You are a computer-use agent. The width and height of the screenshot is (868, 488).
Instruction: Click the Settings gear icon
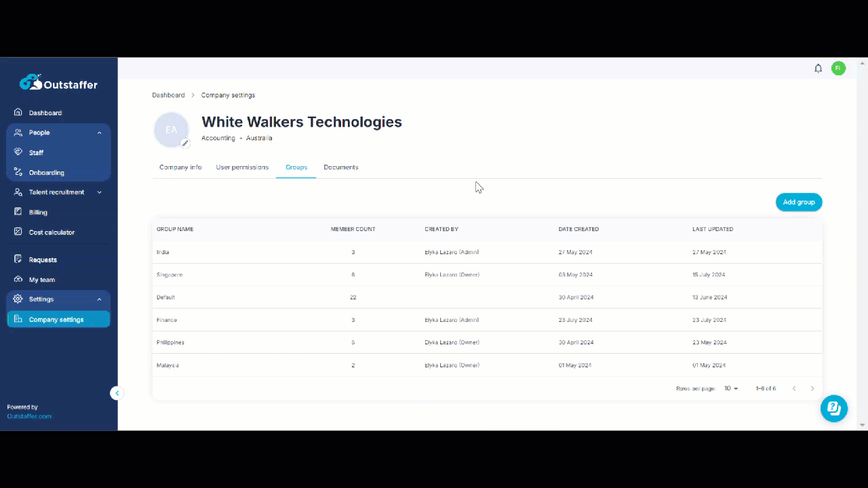(x=18, y=299)
